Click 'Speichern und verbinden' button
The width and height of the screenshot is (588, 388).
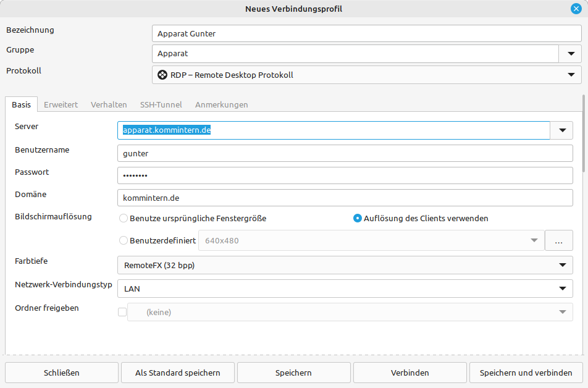[x=526, y=373]
